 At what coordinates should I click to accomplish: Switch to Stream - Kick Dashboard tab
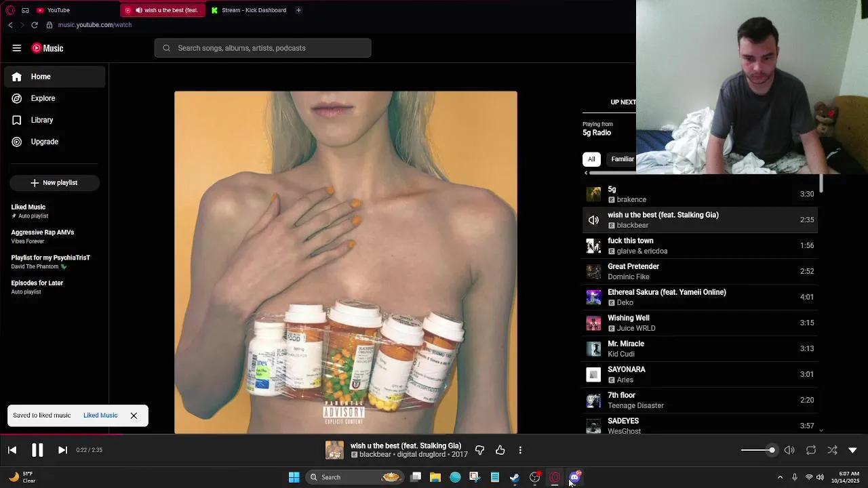[249, 10]
